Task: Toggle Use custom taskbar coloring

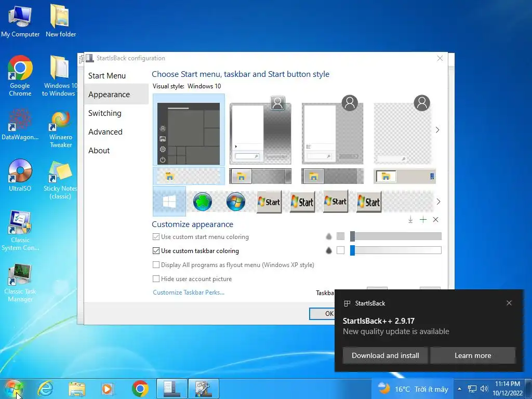Action: (x=196, y=251)
